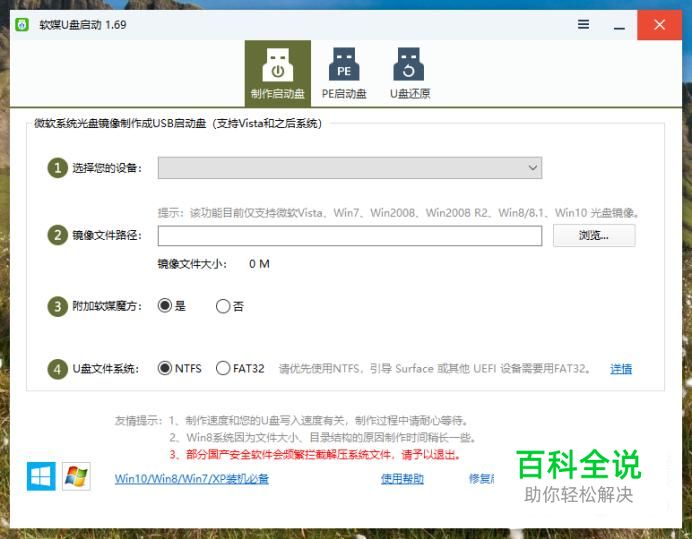Click the 浏览... browse button

(594, 235)
